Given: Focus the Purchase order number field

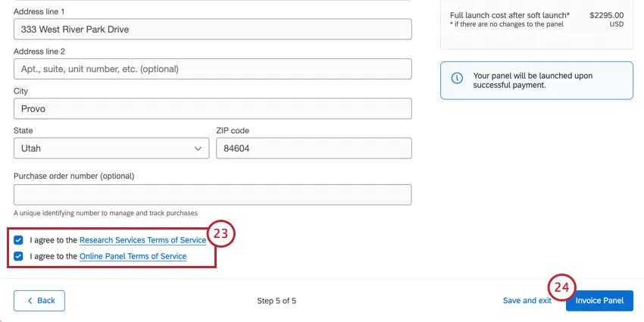Looking at the screenshot, I should click(212, 195).
